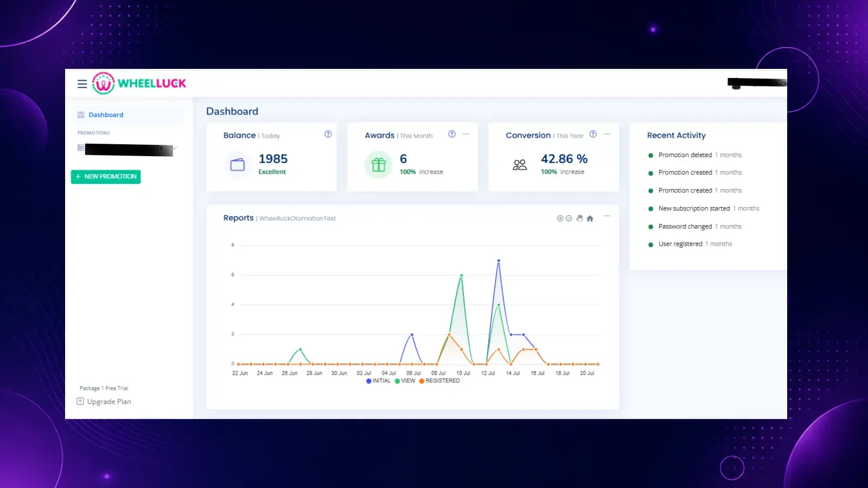Open help for the Conversion card
The width and height of the screenshot is (868, 488).
(x=593, y=134)
